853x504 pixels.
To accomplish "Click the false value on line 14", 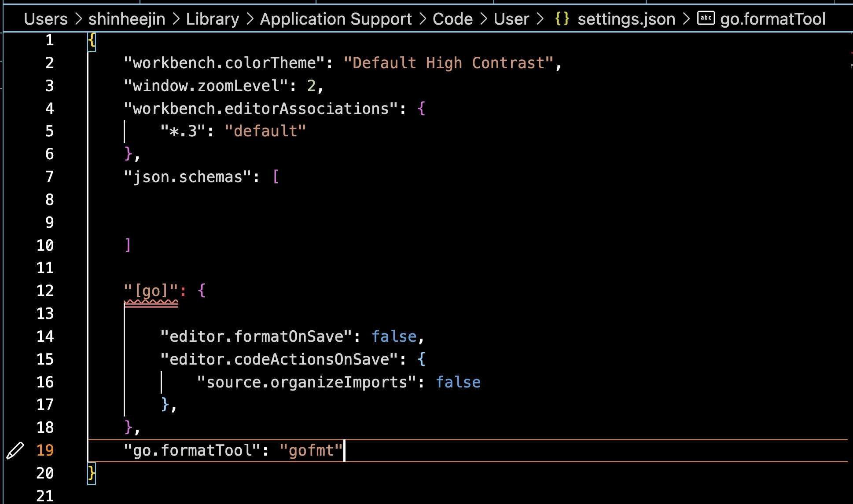I will [x=394, y=336].
